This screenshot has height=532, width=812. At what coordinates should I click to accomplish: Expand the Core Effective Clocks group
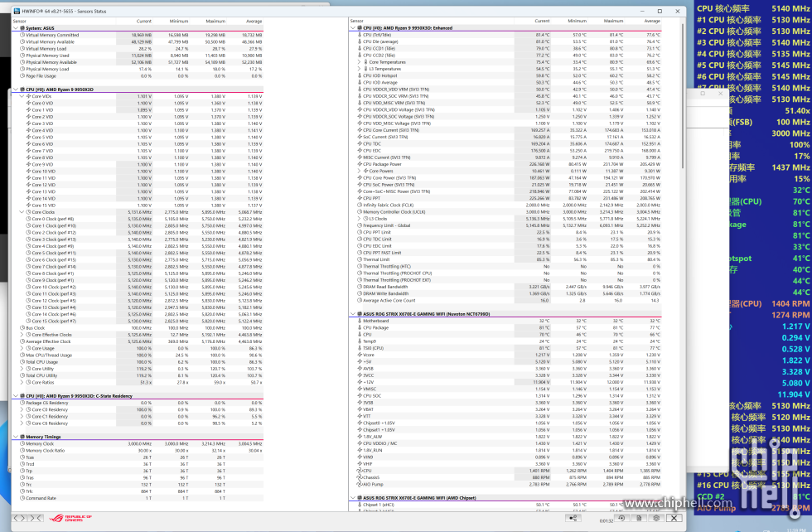click(x=22, y=335)
